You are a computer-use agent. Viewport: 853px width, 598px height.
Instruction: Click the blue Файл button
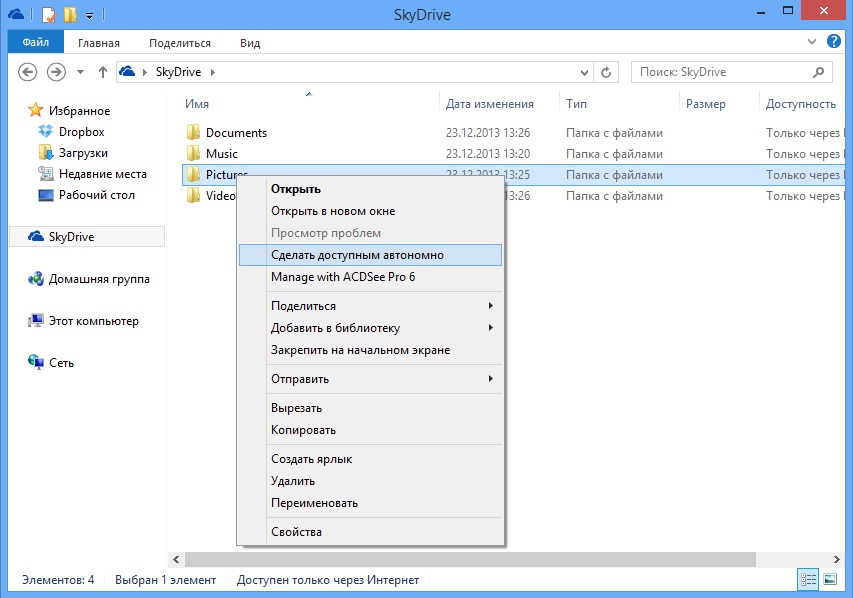pyautogui.click(x=36, y=43)
